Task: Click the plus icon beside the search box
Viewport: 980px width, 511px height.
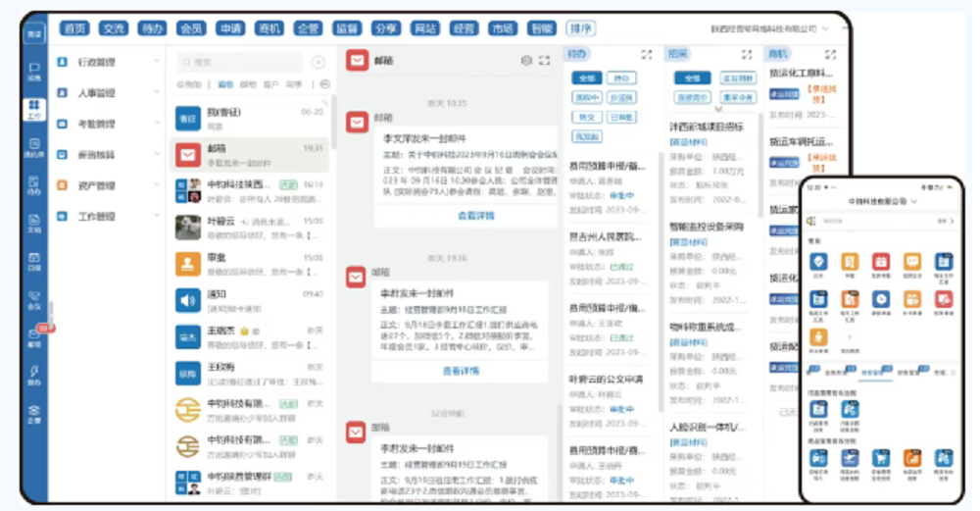Action: [318, 62]
